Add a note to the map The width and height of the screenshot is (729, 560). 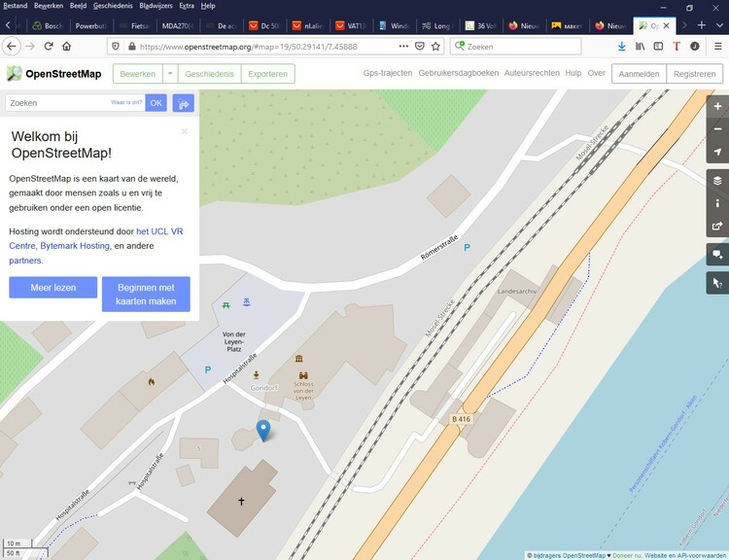tap(717, 255)
